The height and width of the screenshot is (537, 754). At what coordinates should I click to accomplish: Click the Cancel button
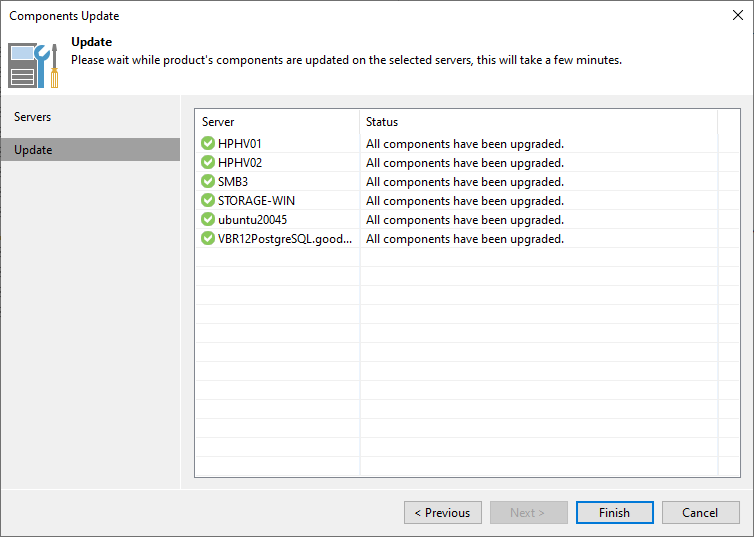point(701,512)
